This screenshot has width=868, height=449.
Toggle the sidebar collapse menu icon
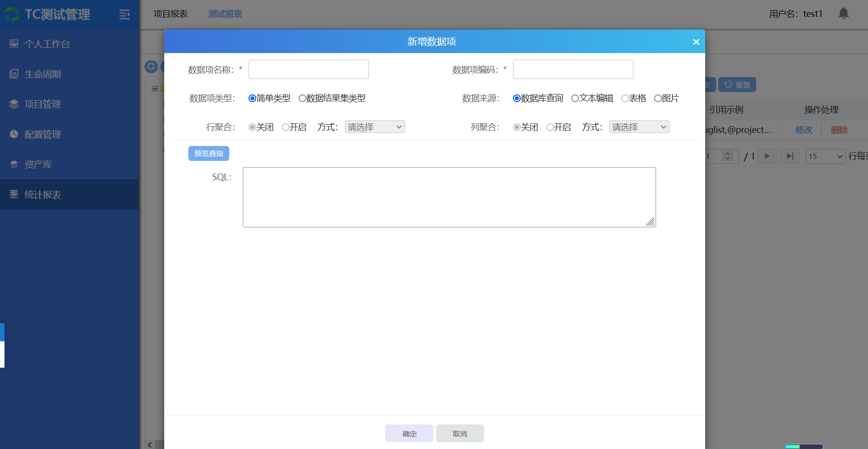124,14
